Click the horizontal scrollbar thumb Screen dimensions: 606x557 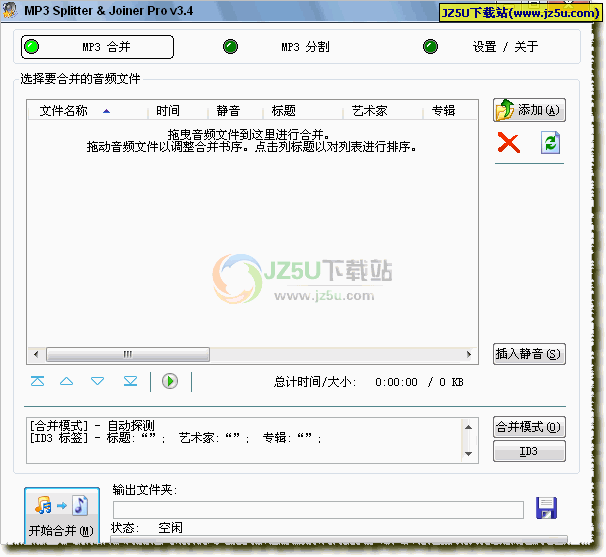coord(128,354)
